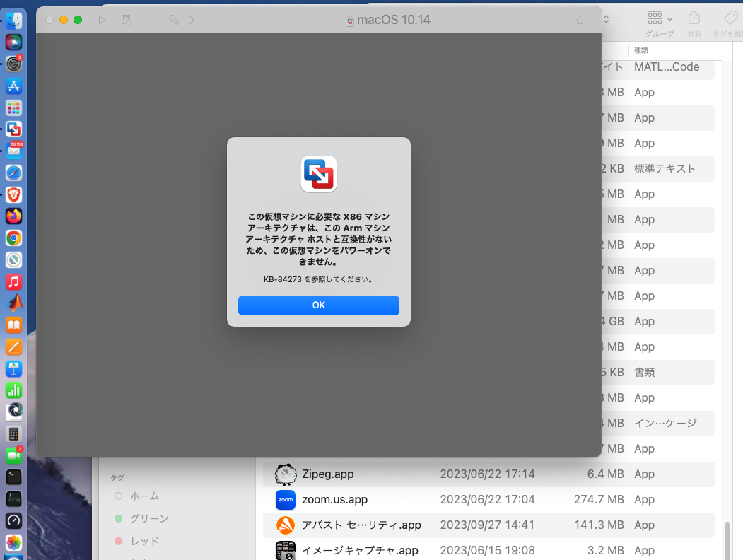The width and height of the screenshot is (743, 560).
Task: Launch the speed gauge app in Dock
Action: 13,520
